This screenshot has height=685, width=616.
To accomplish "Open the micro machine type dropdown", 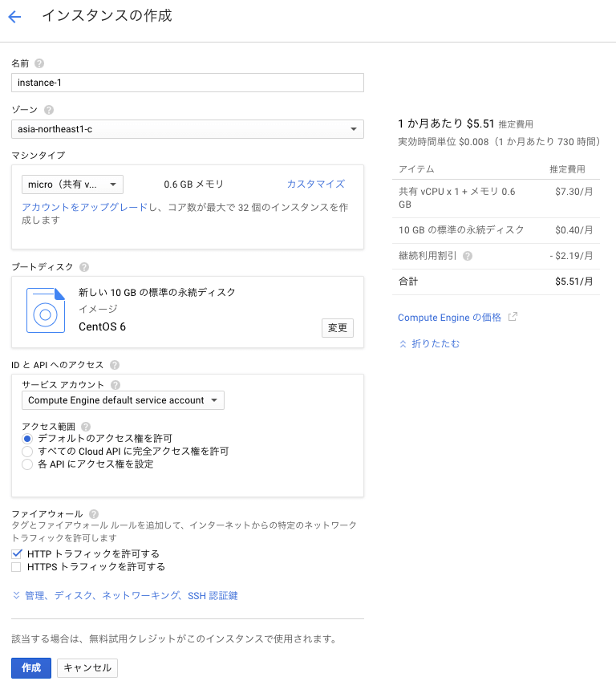I will 72,184.
